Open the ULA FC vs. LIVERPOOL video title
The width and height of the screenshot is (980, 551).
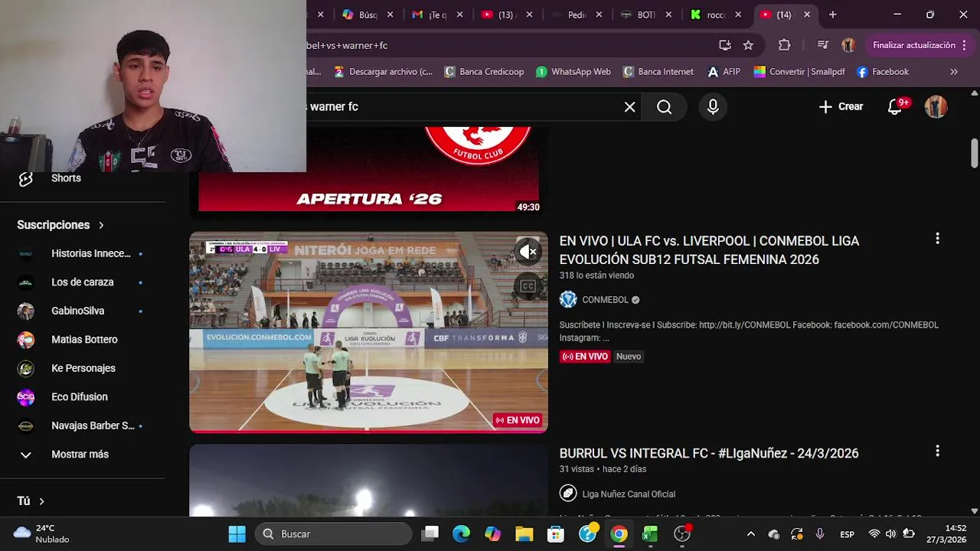tap(709, 250)
